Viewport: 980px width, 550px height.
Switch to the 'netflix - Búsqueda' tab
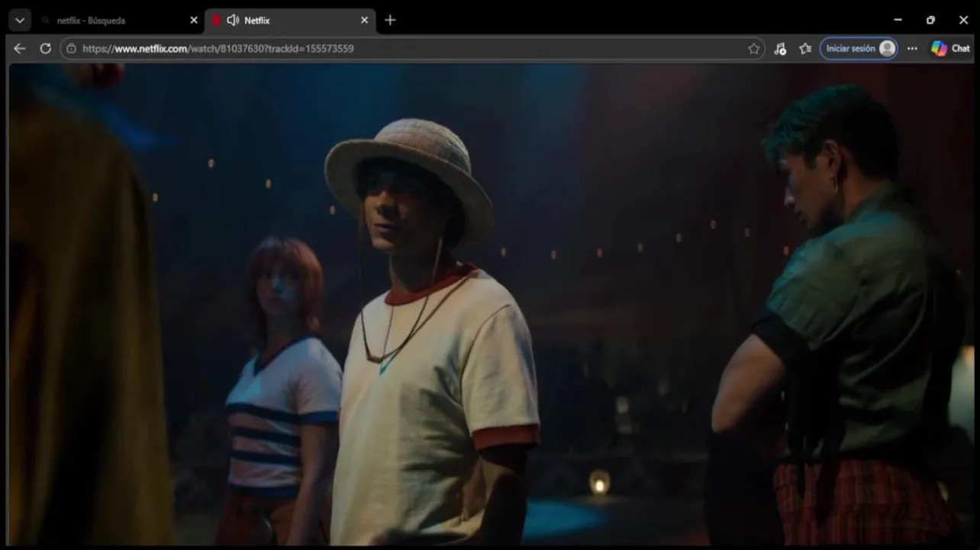pos(119,21)
